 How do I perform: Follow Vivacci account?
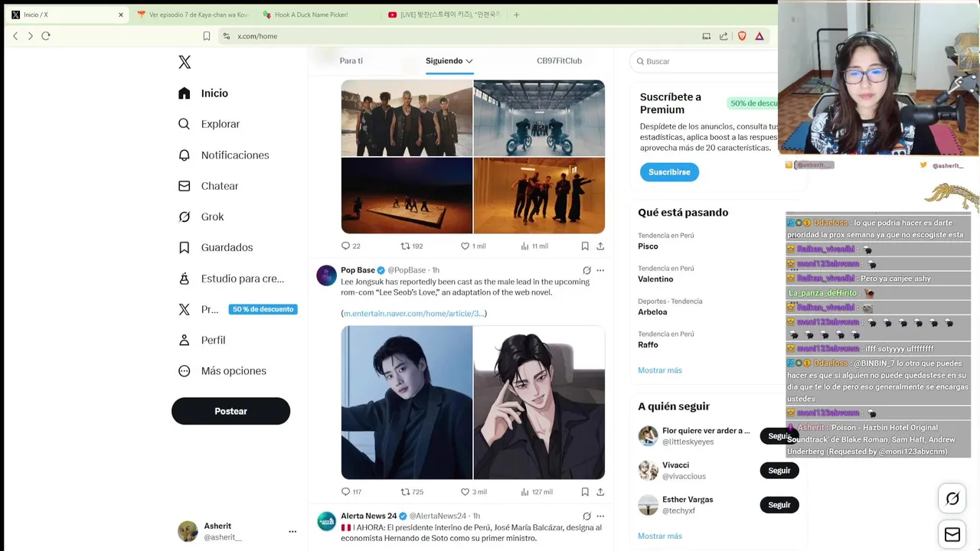pos(779,471)
